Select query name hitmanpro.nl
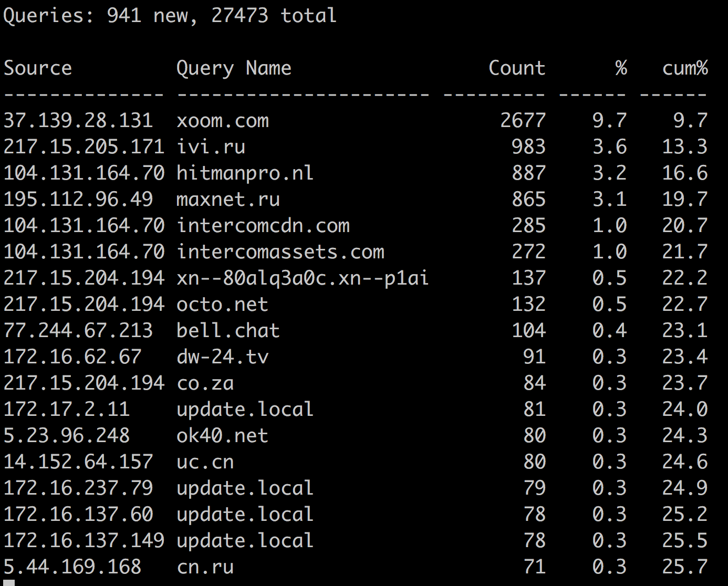The width and height of the screenshot is (728, 586). click(245, 173)
